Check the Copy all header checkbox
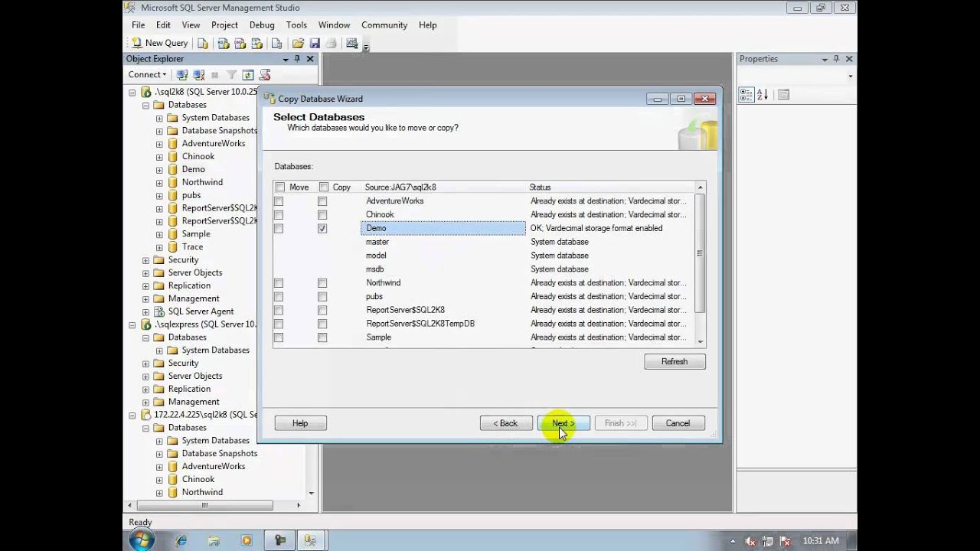The image size is (980, 551). (x=323, y=187)
